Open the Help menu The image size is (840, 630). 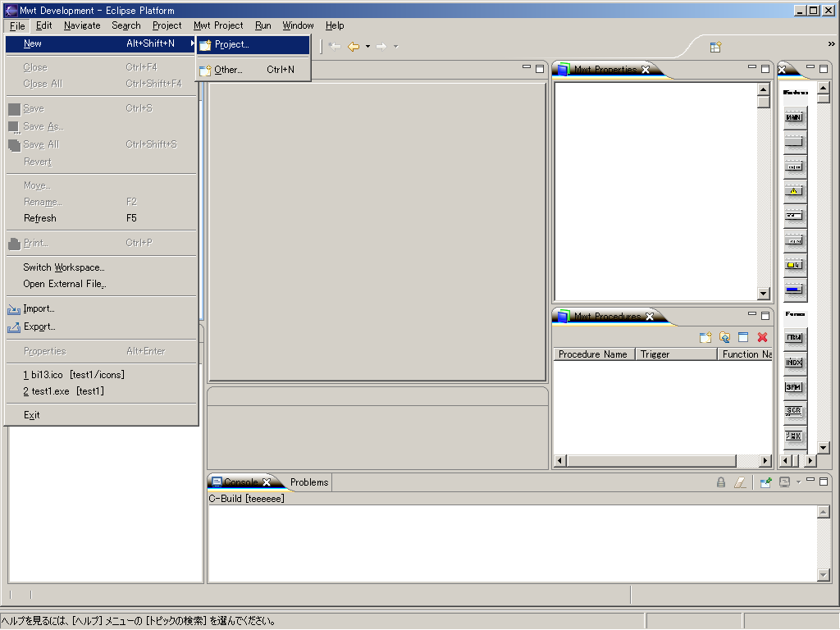[335, 25]
